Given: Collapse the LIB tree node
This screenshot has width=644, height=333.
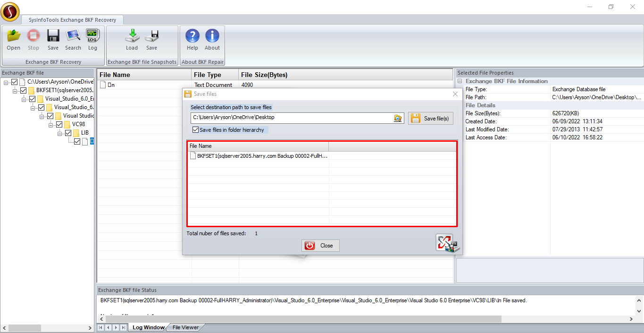Looking at the screenshot, I should point(60,133).
